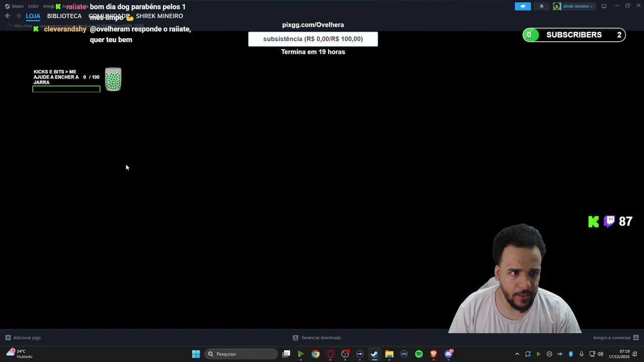Click the microphone tray icon
This screenshot has width=644, height=362.
(581, 354)
